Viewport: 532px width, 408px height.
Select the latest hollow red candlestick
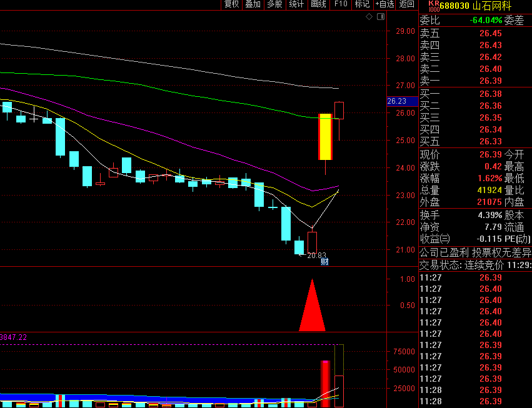pos(339,111)
